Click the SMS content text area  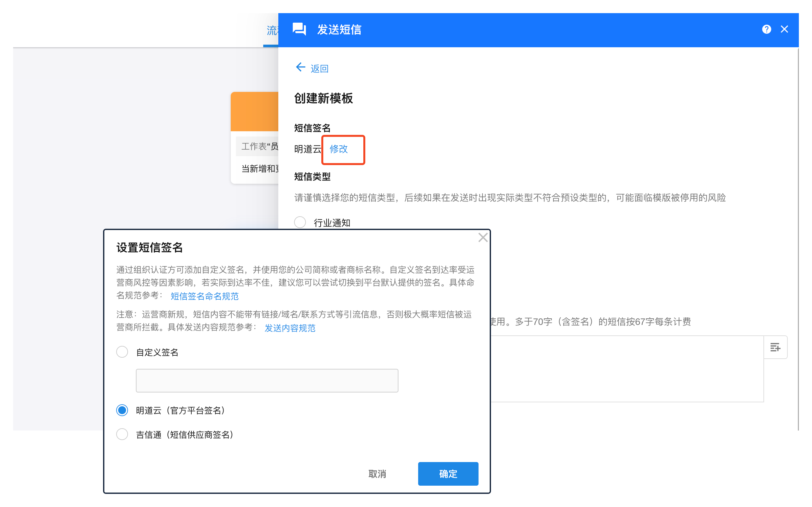(627, 369)
